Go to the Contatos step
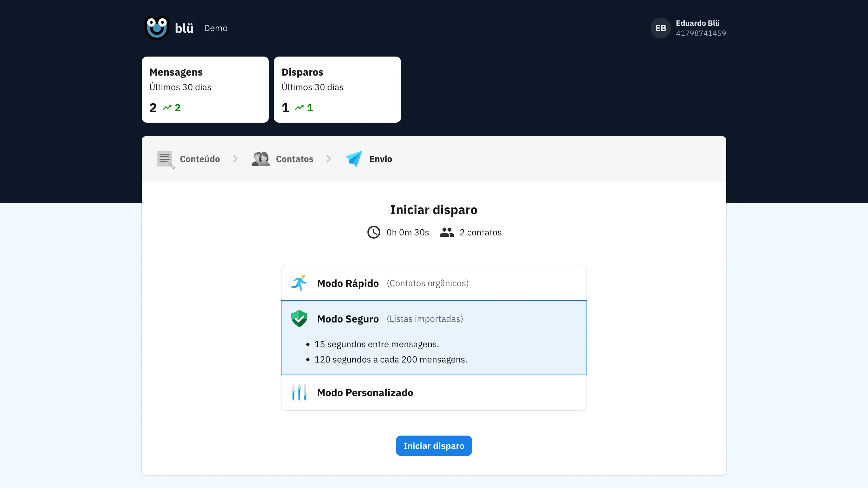 point(294,159)
